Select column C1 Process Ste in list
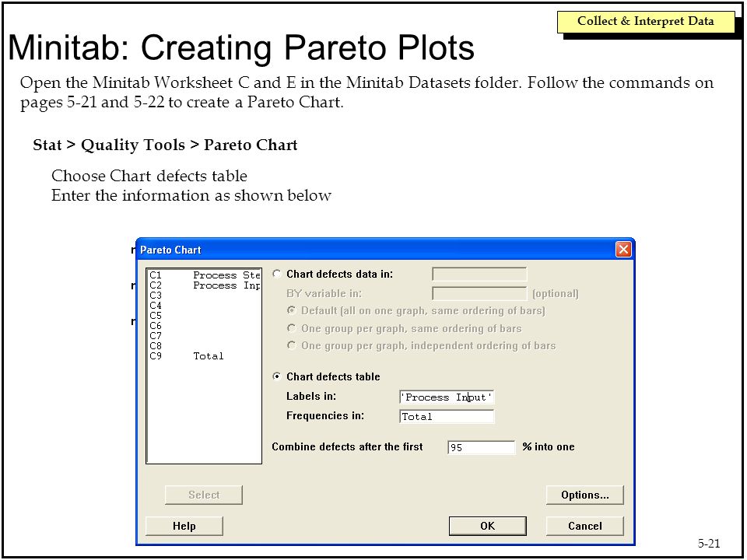This screenshot has height=560, width=747. [x=205, y=275]
